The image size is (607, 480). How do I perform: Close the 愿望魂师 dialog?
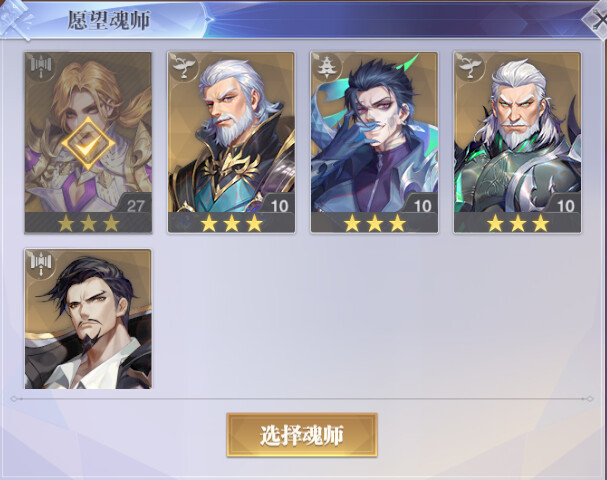[x=598, y=18]
